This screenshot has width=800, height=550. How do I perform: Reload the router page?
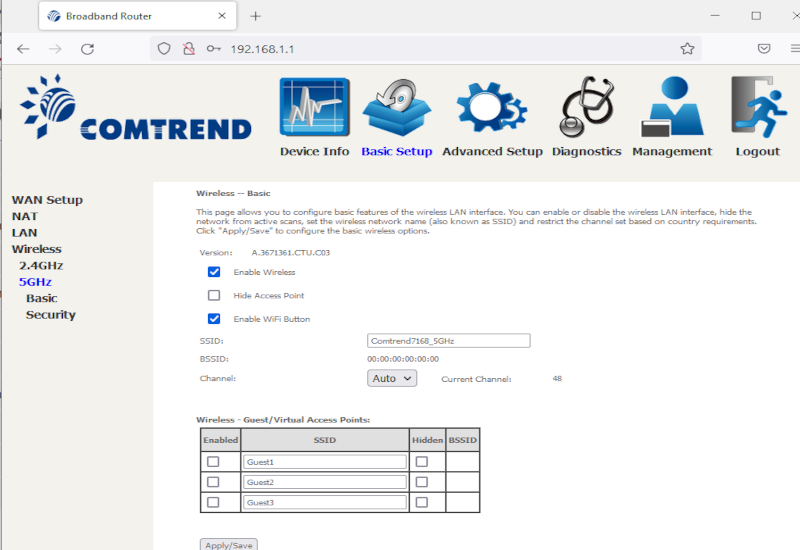(x=88, y=49)
